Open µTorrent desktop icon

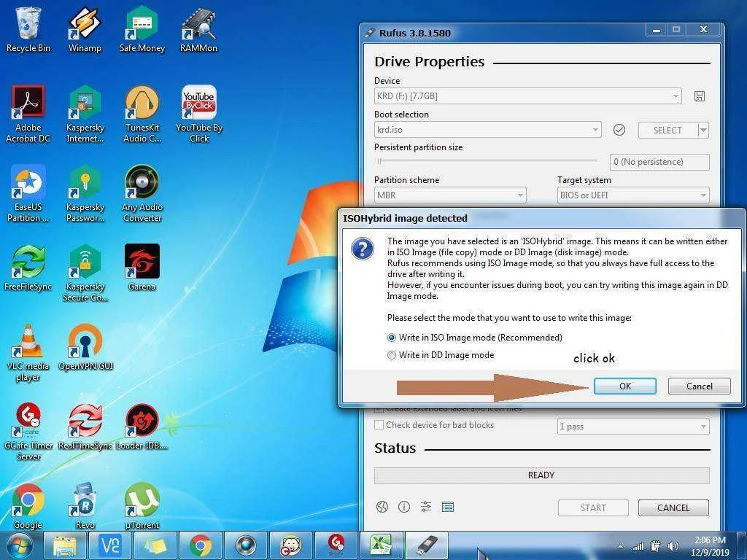click(x=142, y=506)
